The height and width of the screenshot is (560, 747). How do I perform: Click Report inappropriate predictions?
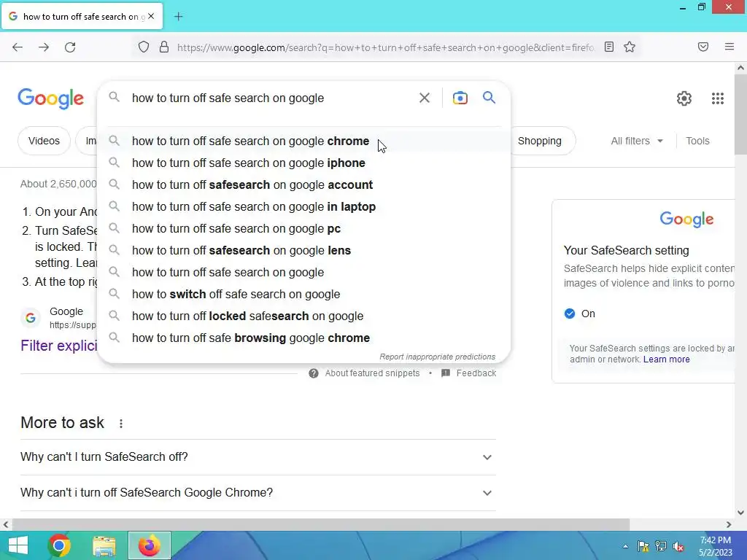pos(438,357)
